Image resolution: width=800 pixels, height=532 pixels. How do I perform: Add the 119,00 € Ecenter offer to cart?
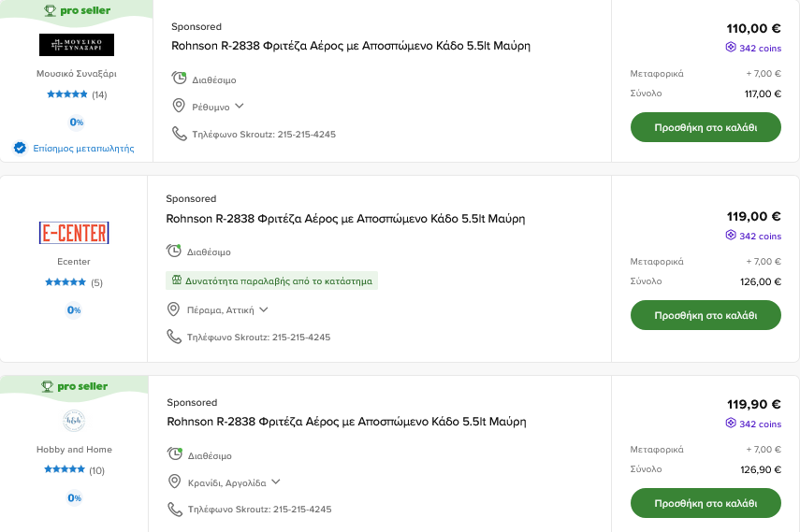coord(705,315)
